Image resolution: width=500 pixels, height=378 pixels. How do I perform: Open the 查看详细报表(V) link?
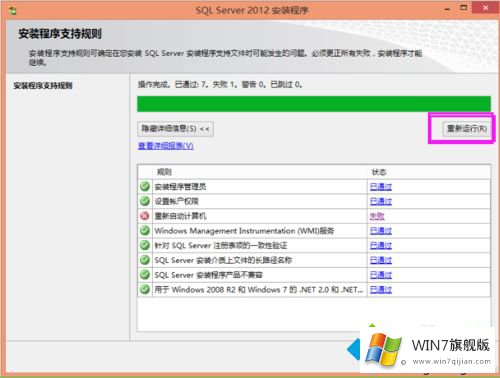tap(166, 146)
